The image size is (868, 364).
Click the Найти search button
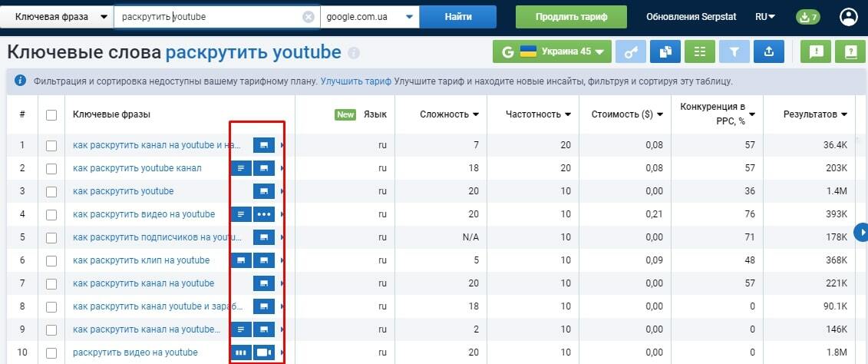point(458,17)
